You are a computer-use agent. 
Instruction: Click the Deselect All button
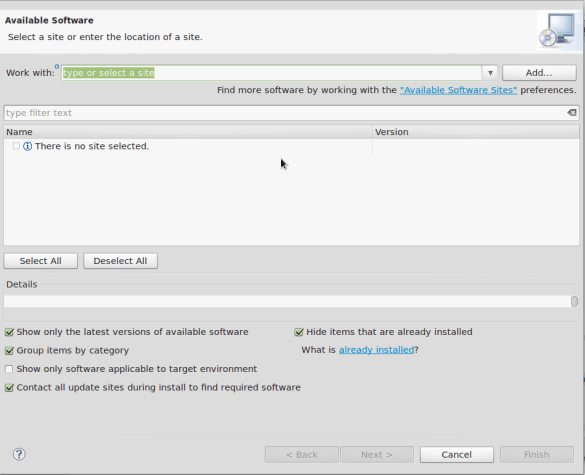coord(121,261)
